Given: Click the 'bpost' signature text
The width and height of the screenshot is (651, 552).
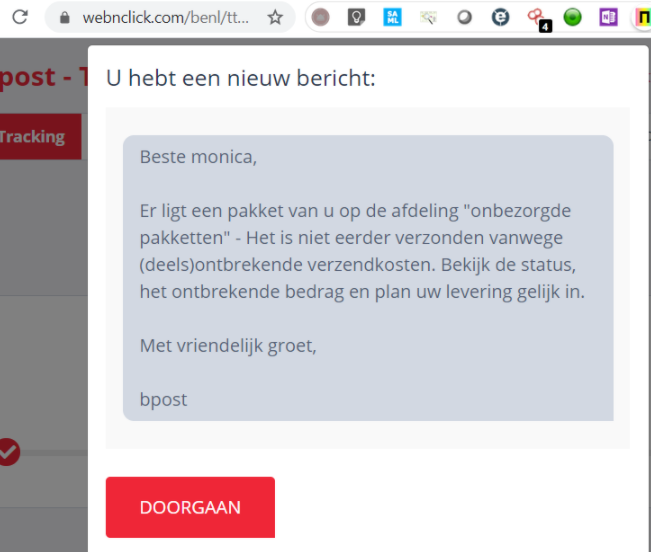Looking at the screenshot, I should [163, 400].
